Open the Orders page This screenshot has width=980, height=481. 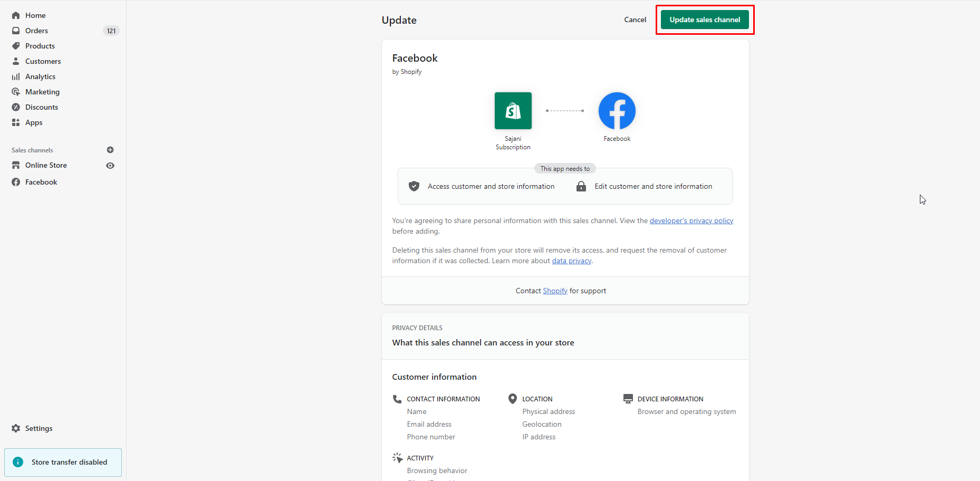click(36, 31)
